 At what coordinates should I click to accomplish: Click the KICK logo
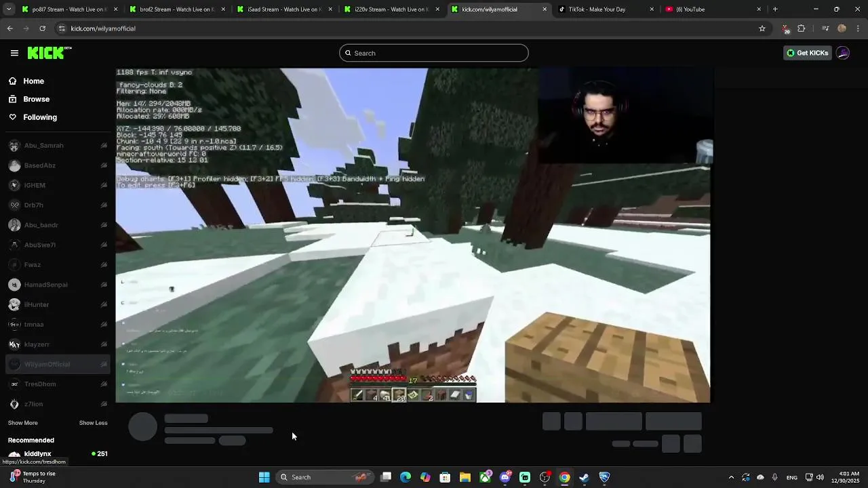pyautogui.click(x=50, y=53)
